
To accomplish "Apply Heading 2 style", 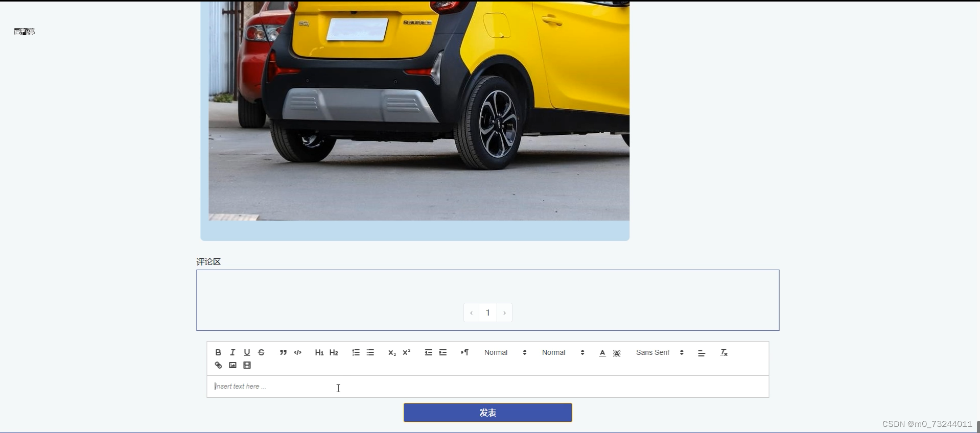I will point(334,352).
